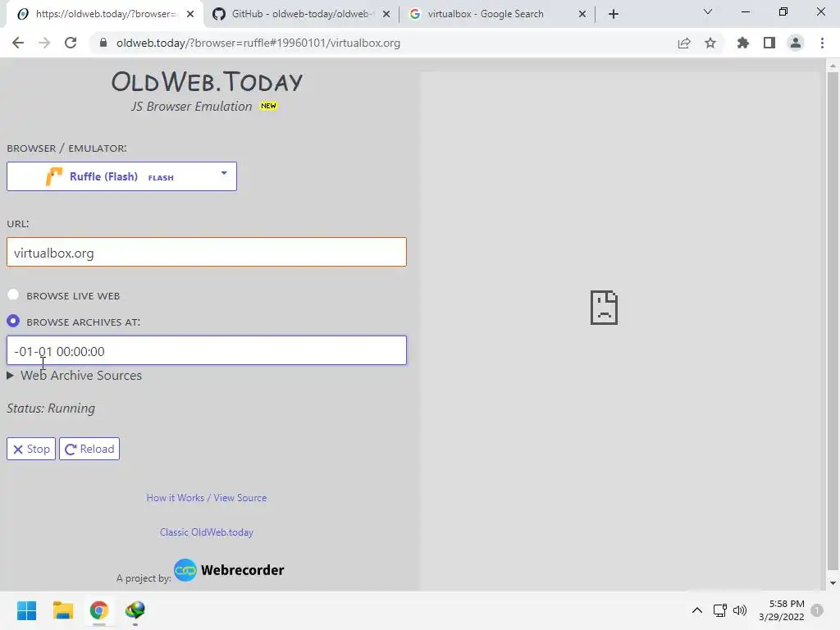840x630 pixels.
Task: Open the Chrome profile avatar
Action: pos(796,43)
